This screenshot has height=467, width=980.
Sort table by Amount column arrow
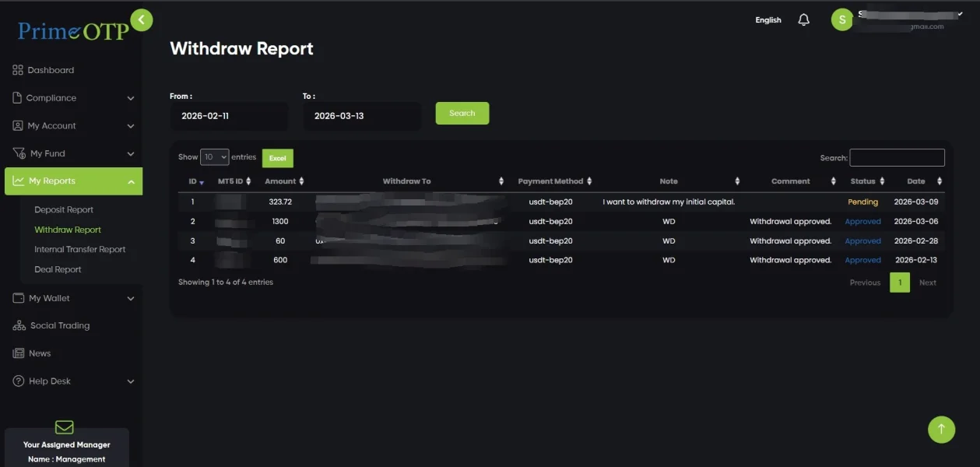301,181
